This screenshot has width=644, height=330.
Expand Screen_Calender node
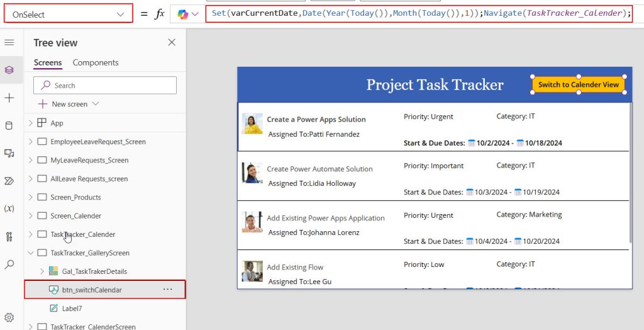point(30,215)
